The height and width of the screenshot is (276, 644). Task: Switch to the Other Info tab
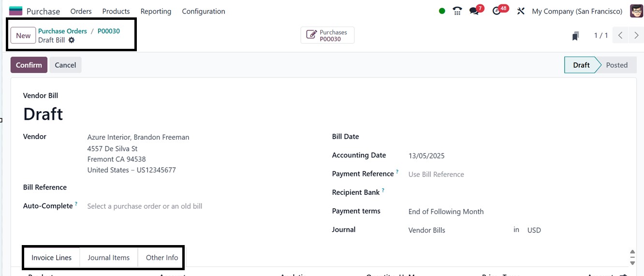pyautogui.click(x=162, y=258)
